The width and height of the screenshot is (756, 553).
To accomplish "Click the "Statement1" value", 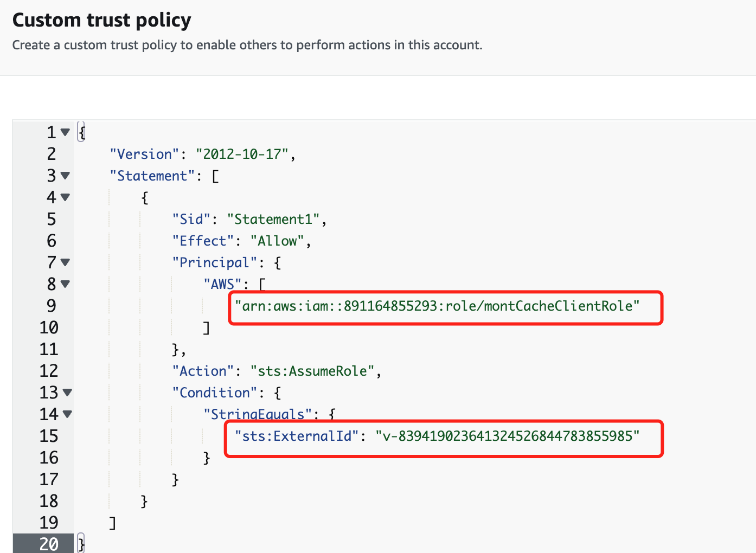I will pos(273,219).
